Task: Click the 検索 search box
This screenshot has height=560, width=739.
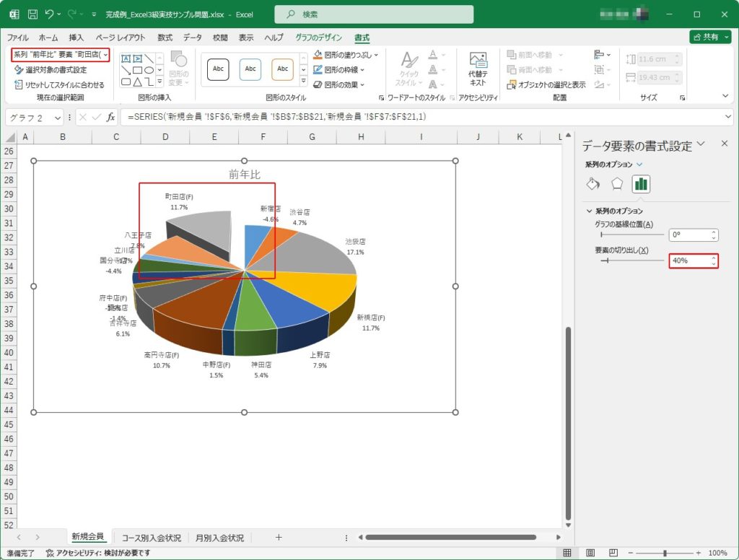Action: [x=374, y=14]
